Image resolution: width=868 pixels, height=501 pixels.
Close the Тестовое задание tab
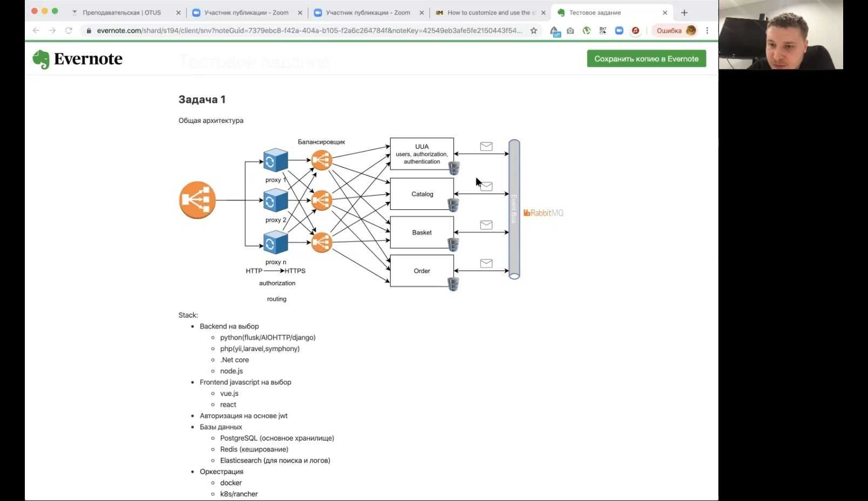[x=664, y=12]
